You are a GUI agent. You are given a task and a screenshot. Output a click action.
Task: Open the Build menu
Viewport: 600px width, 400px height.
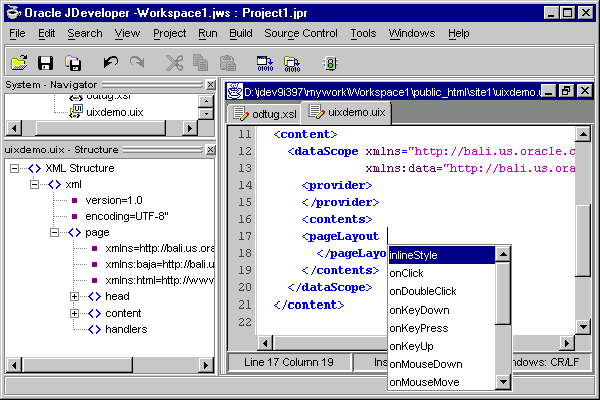pyautogui.click(x=241, y=33)
